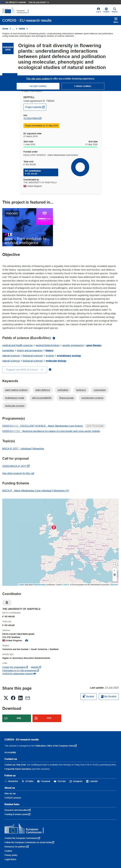Select the 'plant mating systems' keyword tag
The width and height of the screenshot is (121, 868).
click(x=16, y=390)
